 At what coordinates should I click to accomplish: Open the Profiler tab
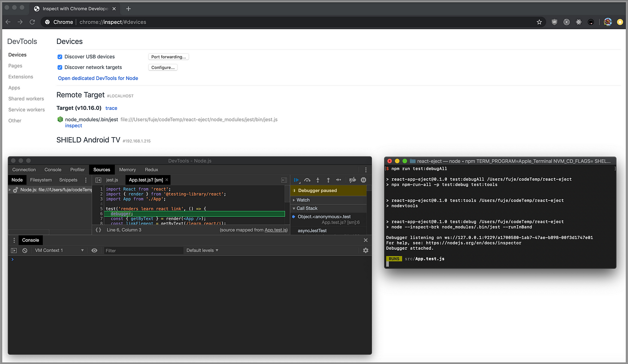pos(78,170)
